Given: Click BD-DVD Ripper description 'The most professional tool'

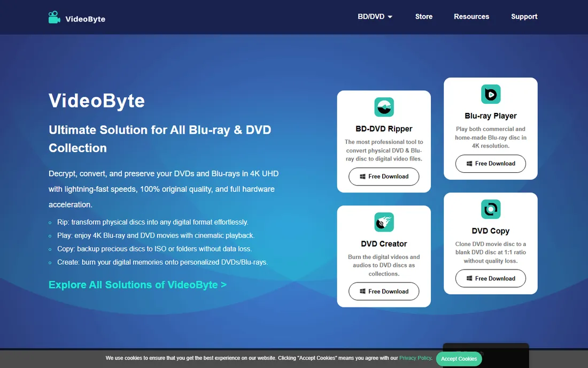Looking at the screenshot, I should (384, 150).
